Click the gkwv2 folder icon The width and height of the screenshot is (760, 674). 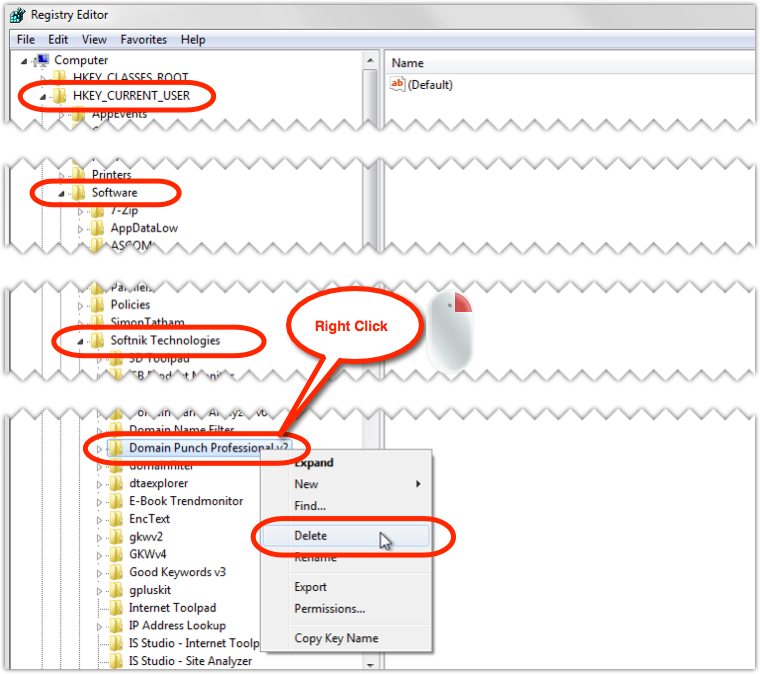point(116,536)
